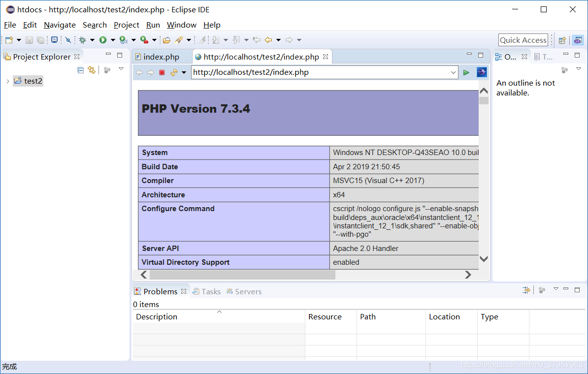Launch Debug with the bug icon
The height and width of the screenshot is (374, 588).
(83, 40)
